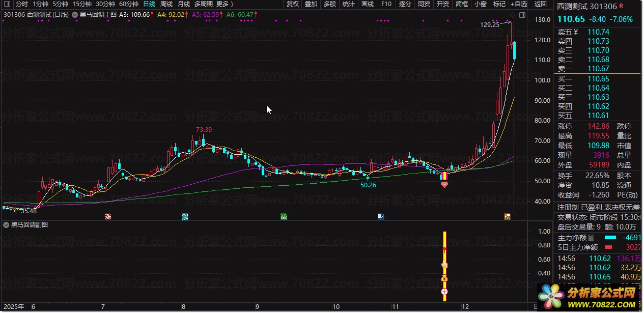Open the 逐分 minute-by-minute view

pyautogui.click(x=405, y=4)
